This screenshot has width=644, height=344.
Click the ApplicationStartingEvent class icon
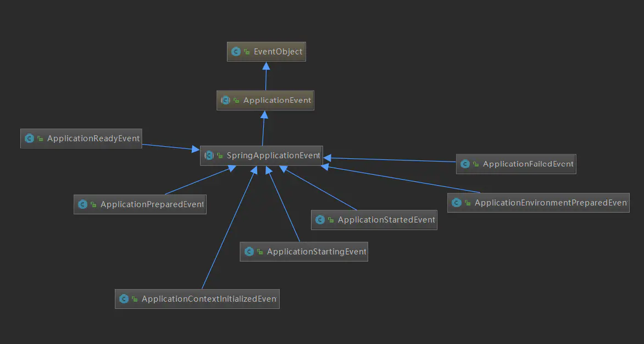(249, 251)
